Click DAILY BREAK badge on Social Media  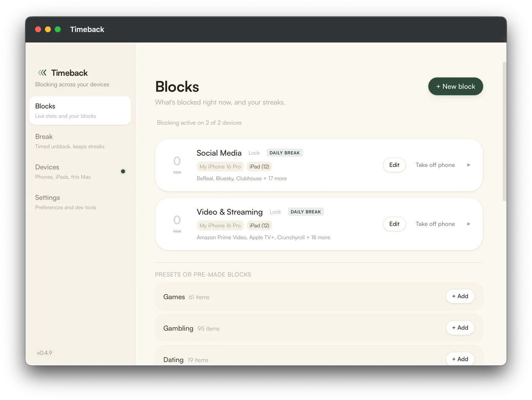(285, 153)
